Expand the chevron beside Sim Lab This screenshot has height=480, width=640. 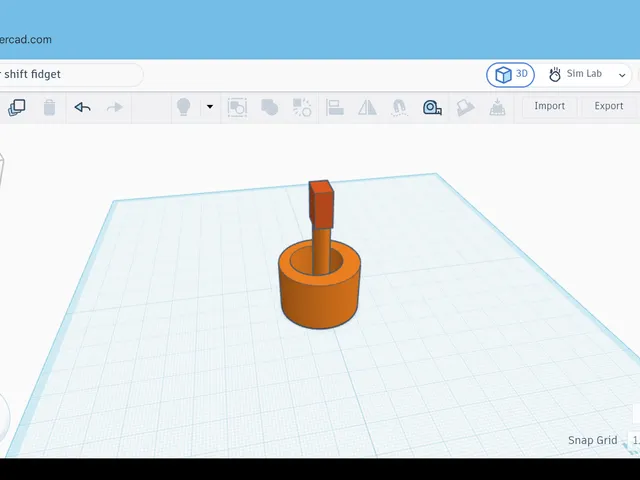coord(622,75)
